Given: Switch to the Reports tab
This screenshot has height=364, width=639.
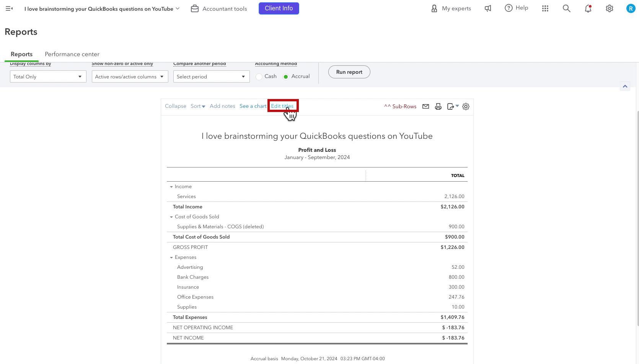Looking at the screenshot, I should (x=21, y=54).
